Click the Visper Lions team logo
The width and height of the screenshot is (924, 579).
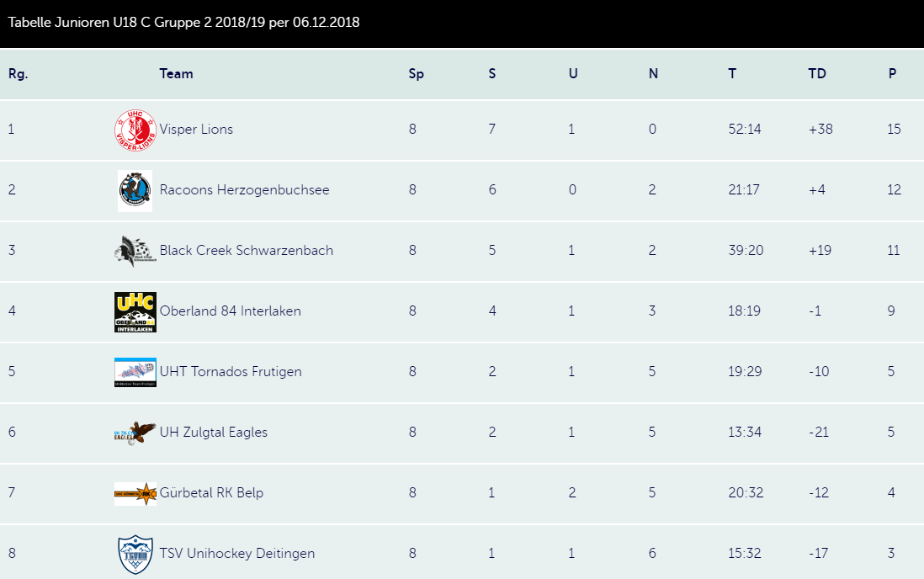click(135, 130)
